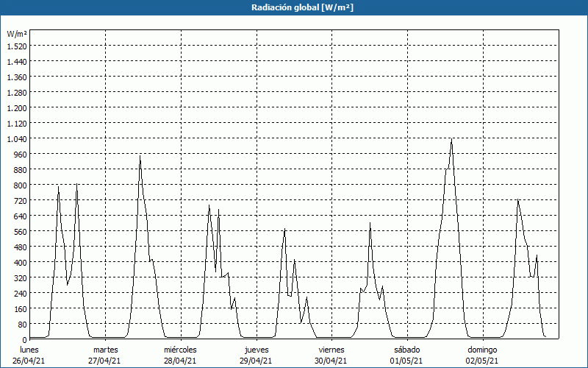Click the 'Radiación global [W/m²]' chart title
Viewport: 588px width, 368px height.
click(302, 7)
